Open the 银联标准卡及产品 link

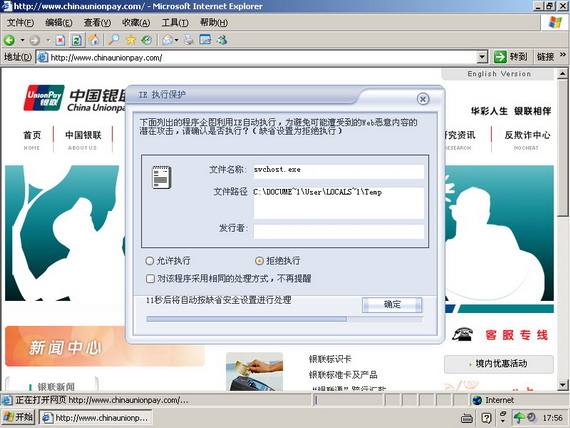[343, 375]
